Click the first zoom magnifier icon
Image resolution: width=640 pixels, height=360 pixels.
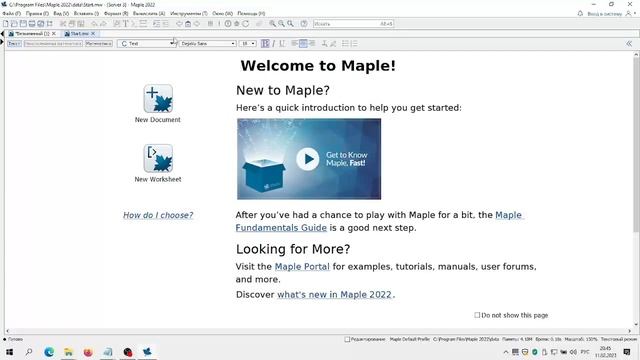(272, 24)
